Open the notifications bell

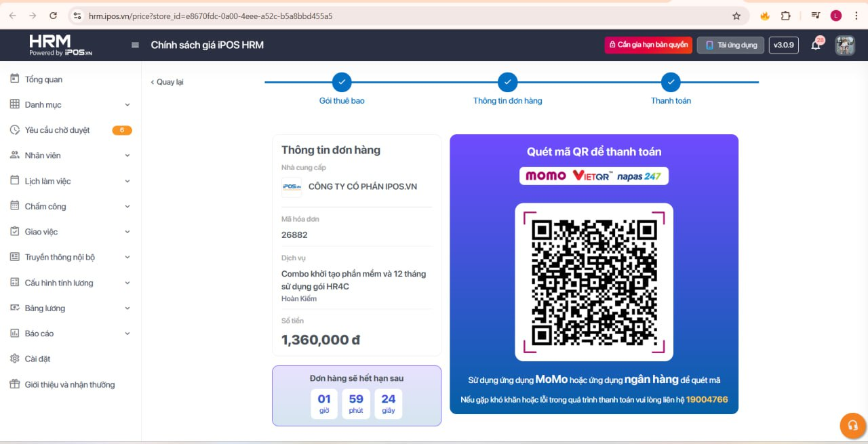click(816, 45)
